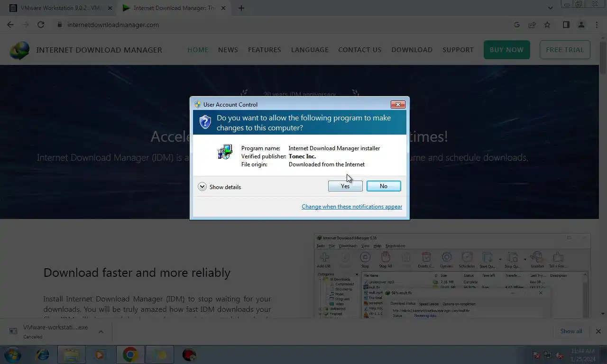Open the Windows Start menu orb
607x364 pixels.
tap(12, 355)
